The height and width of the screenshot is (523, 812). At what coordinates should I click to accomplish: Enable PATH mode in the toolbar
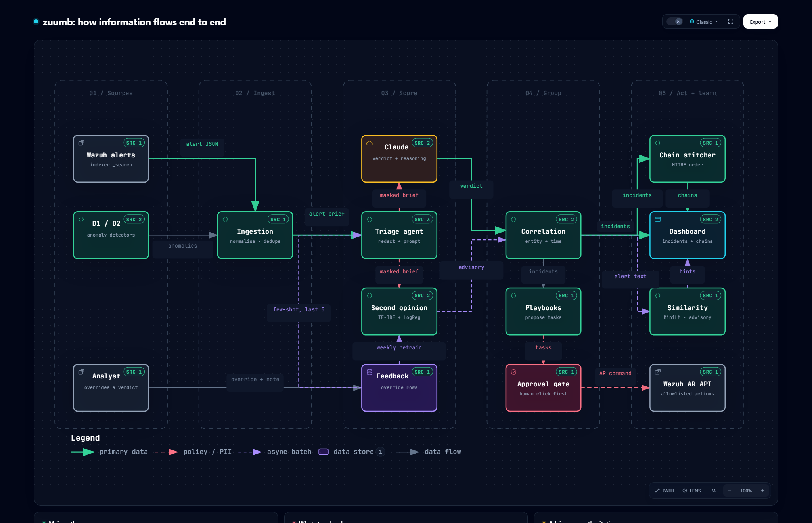pyautogui.click(x=665, y=491)
